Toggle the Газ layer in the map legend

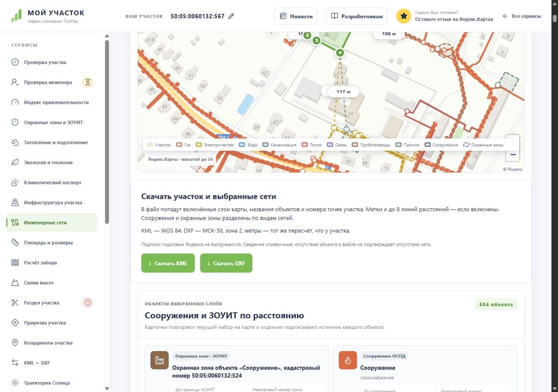tap(184, 145)
